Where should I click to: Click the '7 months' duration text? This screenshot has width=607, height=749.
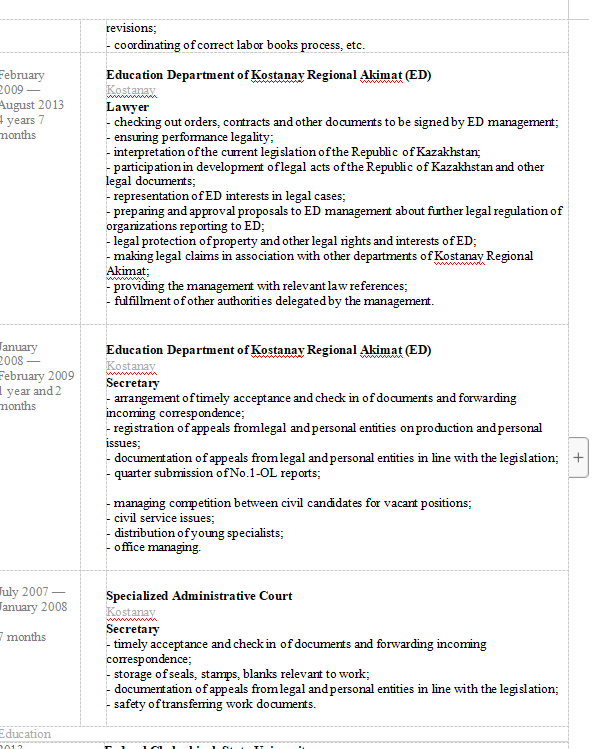pos(23,637)
